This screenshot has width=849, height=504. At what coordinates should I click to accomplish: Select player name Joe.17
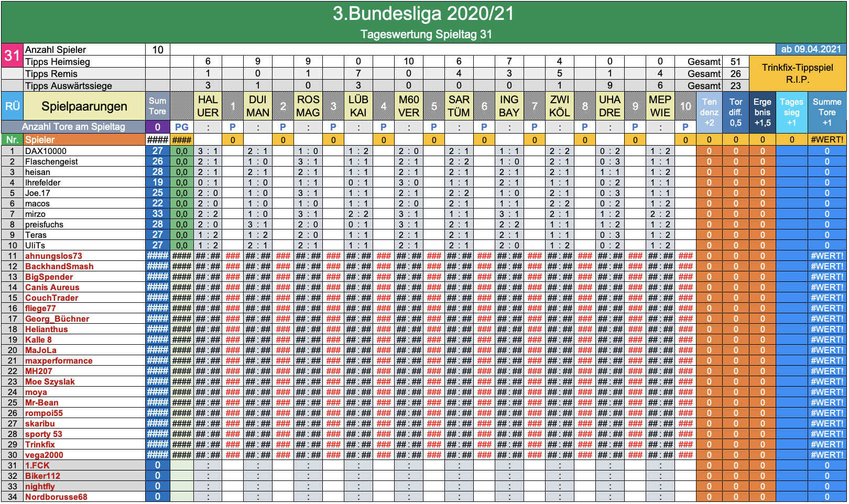tap(38, 193)
